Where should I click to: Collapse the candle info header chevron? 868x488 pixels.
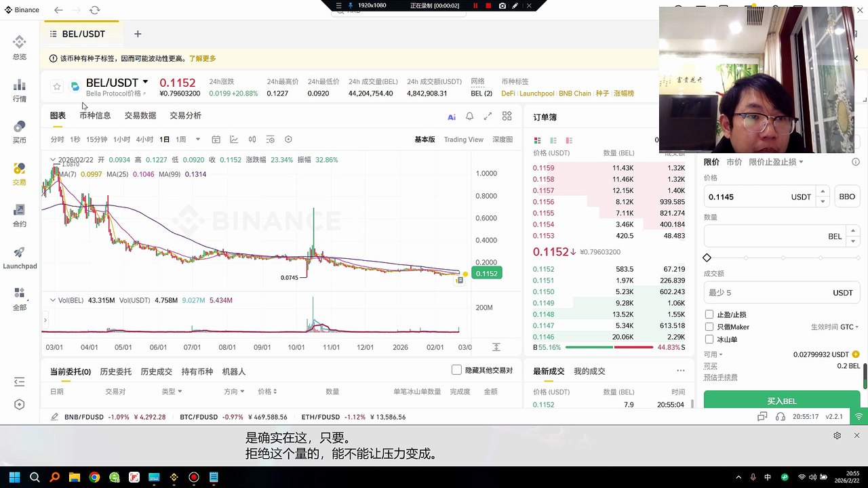[x=53, y=160]
